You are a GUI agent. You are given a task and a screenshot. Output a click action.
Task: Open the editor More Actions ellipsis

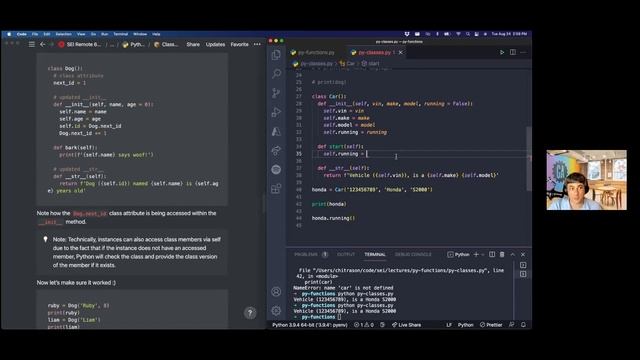523,52
